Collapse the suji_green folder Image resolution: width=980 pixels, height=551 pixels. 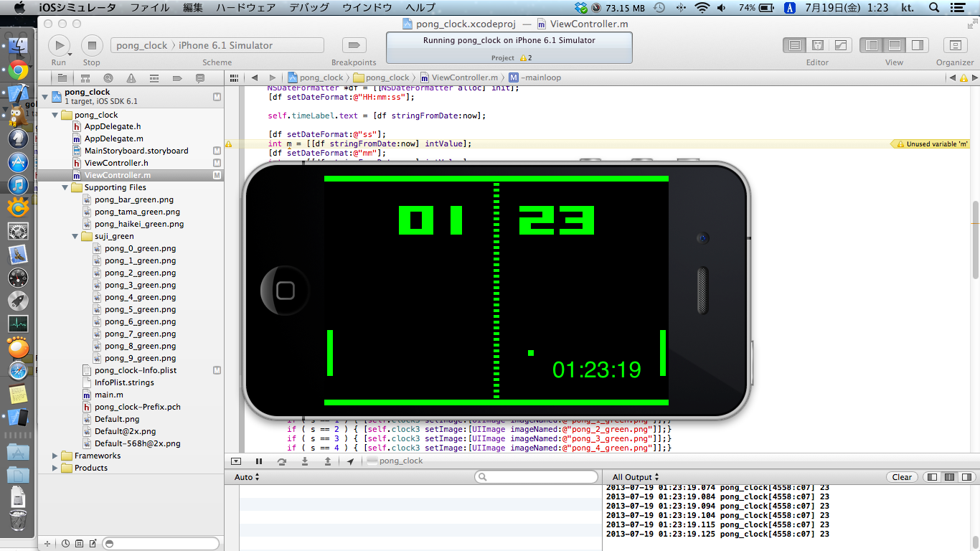[x=75, y=236]
